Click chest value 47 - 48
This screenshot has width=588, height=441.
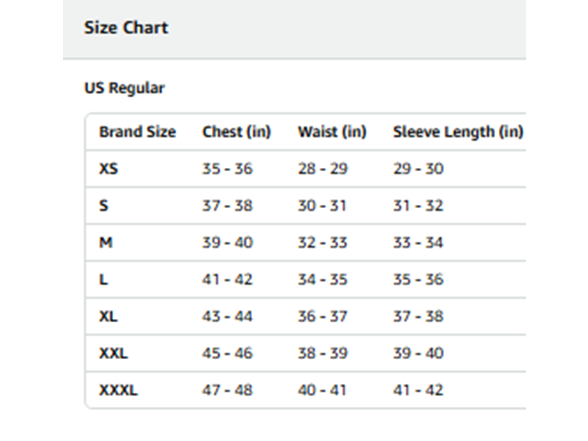(227, 390)
